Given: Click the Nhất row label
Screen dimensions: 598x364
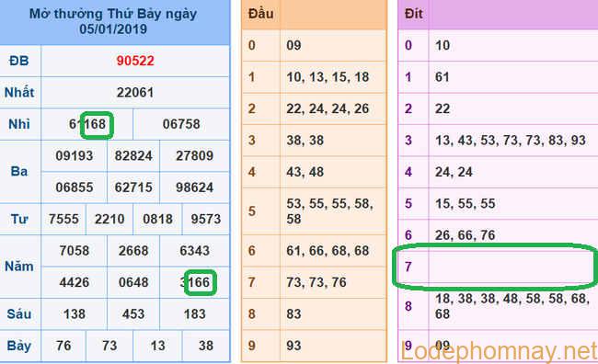Looking at the screenshot, I should click(x=19, y=92).
